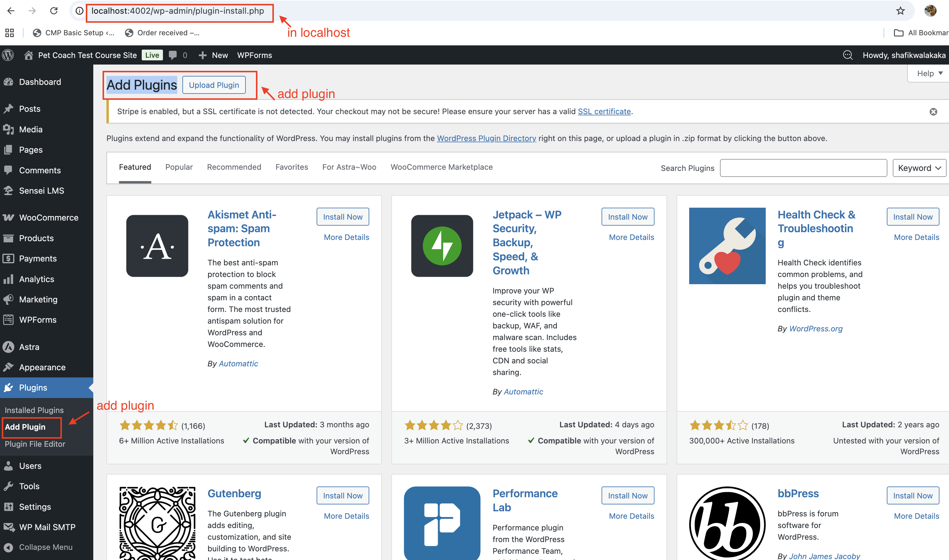Open Sensei LMS from the sidebar
This screenshot has width=949, height=560.
click(42, 191)
